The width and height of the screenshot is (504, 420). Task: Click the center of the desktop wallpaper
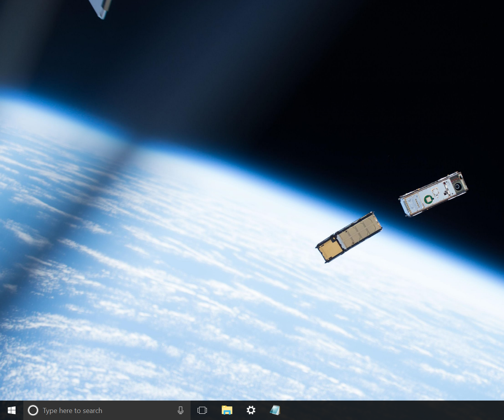(252, 200)
